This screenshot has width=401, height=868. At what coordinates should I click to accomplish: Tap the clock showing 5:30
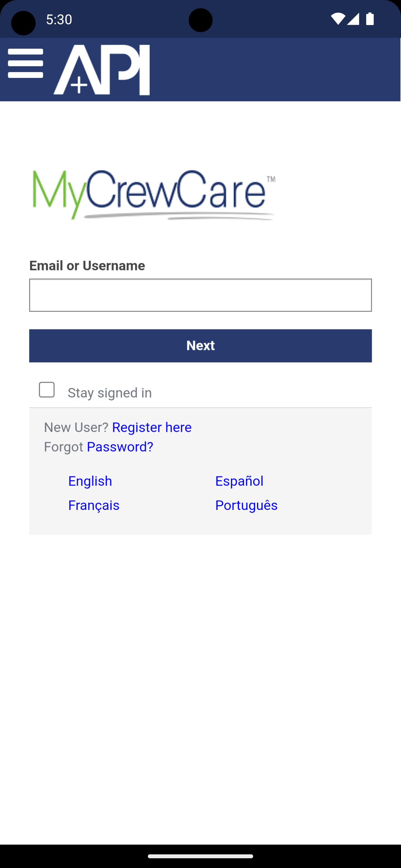tap(59, 19)
